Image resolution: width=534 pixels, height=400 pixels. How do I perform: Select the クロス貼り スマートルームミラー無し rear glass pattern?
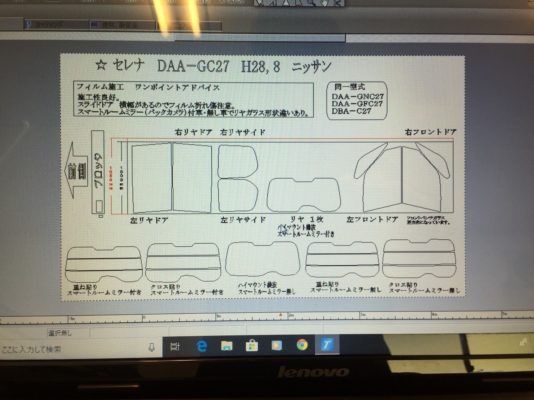419,258
